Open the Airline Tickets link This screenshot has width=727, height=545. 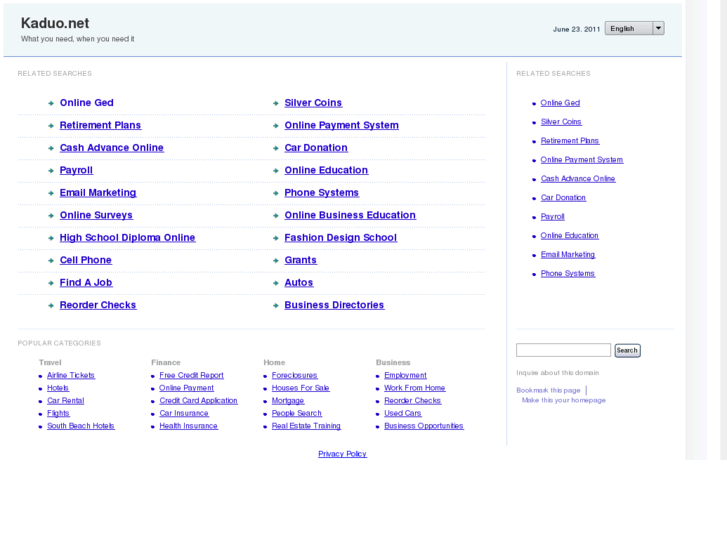pyautogui.click(x=70, y=375)
